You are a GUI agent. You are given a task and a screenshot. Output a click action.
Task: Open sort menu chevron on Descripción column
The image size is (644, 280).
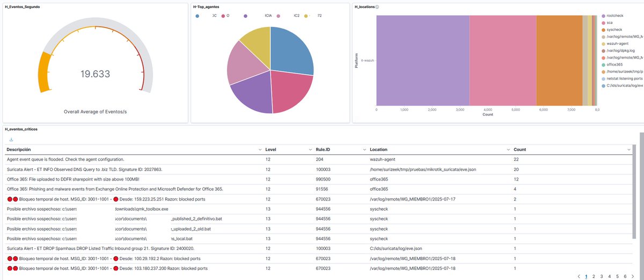point(260,149)
